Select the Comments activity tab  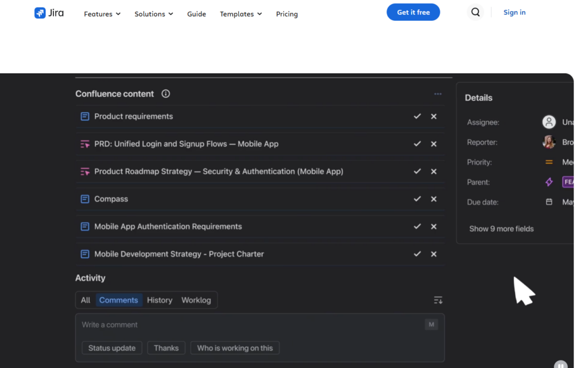coord(118,300)
